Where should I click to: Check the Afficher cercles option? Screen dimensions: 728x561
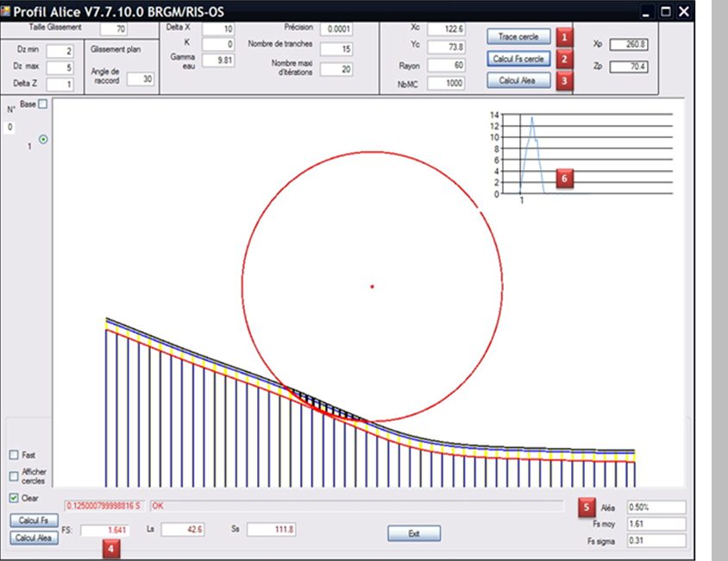click(x=14, y=476)
